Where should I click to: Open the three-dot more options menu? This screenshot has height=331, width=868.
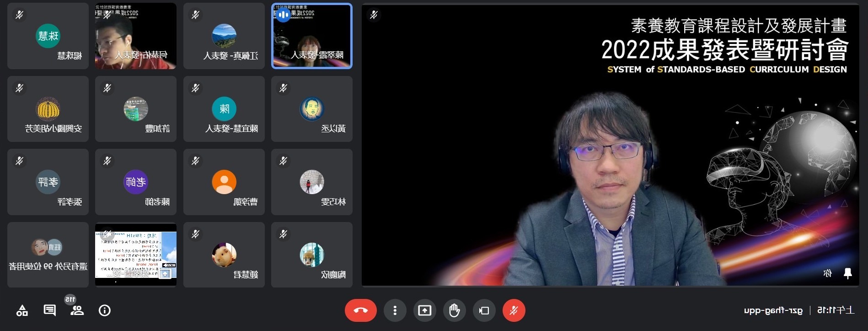(395, 310)
